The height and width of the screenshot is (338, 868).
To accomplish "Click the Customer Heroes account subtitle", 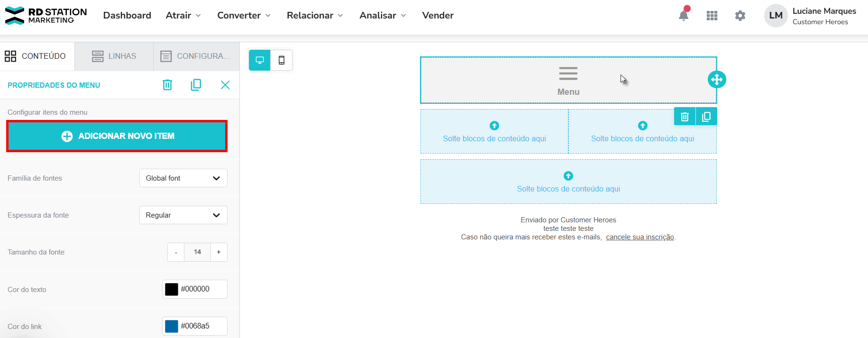I will (x=820, y=22).
